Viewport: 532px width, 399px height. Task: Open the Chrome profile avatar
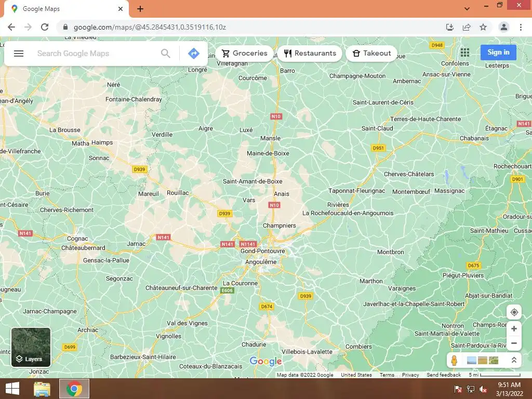click(504, 27)
